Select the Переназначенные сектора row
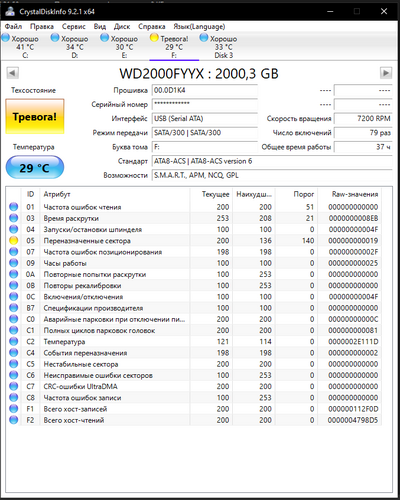Viewport: 400px width, 500px height. coord(194,241)
